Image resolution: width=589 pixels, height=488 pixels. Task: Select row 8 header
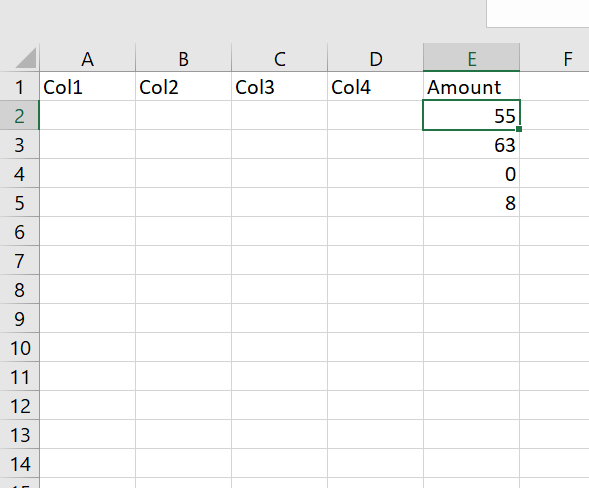point(20,289)
